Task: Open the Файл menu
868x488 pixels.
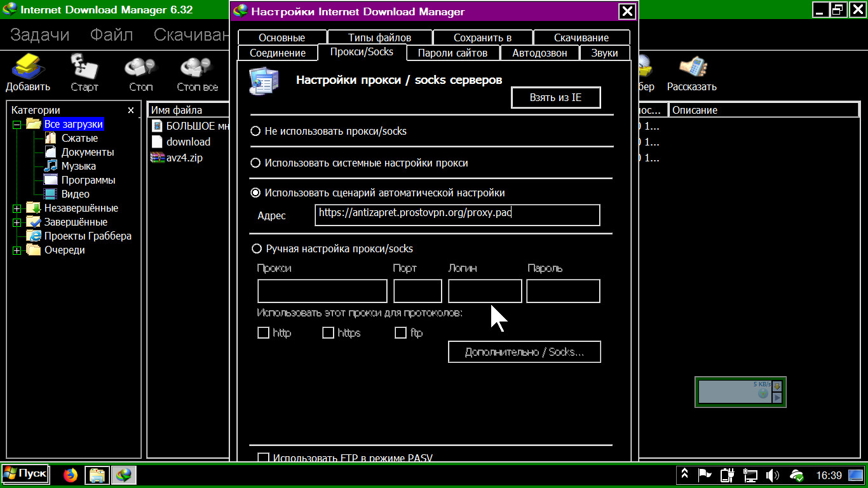Action: pyautogui.click(x=111, y=35)
